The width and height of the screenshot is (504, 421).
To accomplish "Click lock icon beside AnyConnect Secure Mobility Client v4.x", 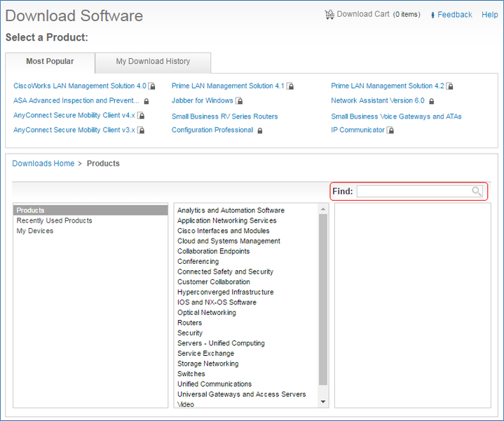I will click(141, 115).
